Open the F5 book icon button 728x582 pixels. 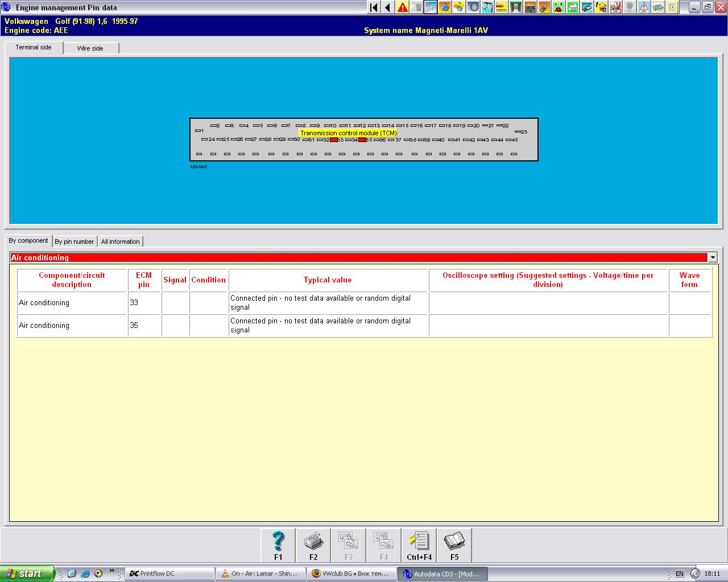point(454,544)
